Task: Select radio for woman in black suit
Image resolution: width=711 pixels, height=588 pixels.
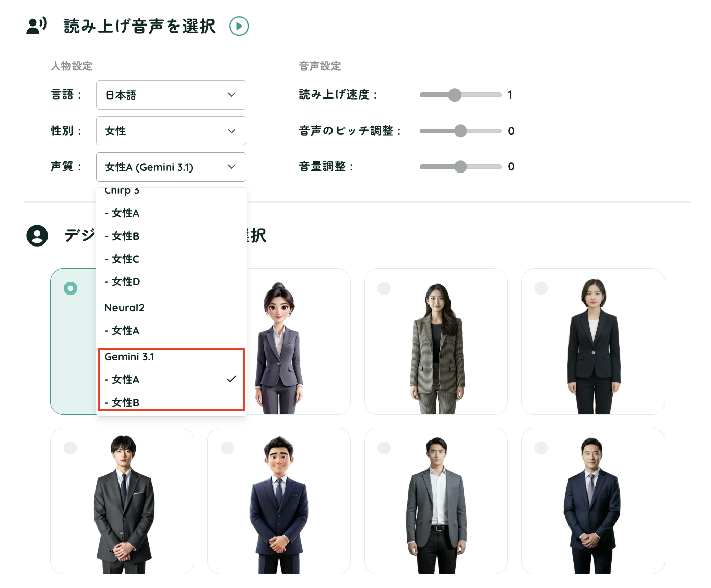Action: [x=541, y=288]
